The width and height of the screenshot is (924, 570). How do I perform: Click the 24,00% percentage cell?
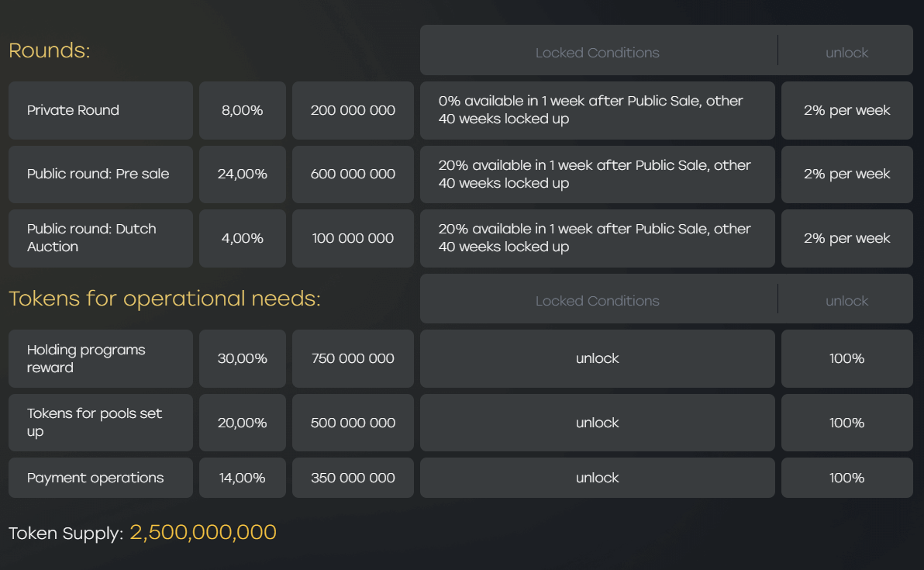coord(242,174)
